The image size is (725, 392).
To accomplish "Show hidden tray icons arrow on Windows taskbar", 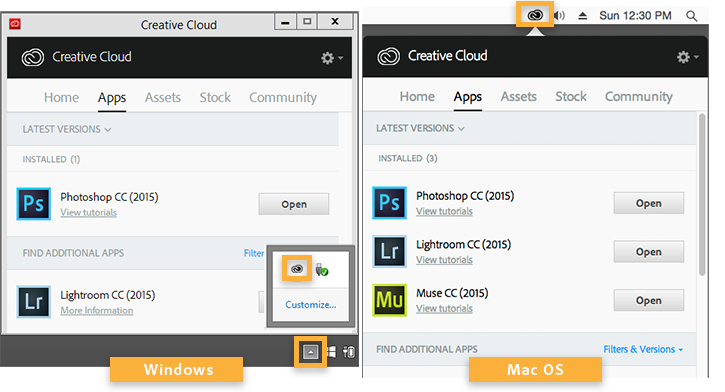I will (310, 352).
